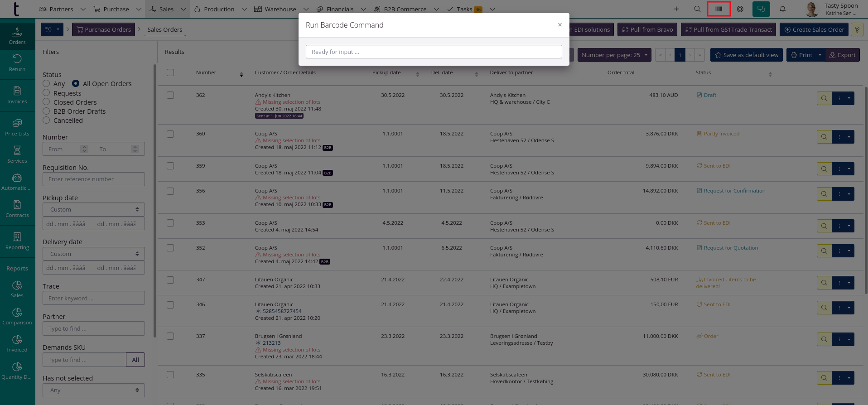Click the Create Sales Order button
The width and height of the screenshot is (868, 405).
[814, 30]
